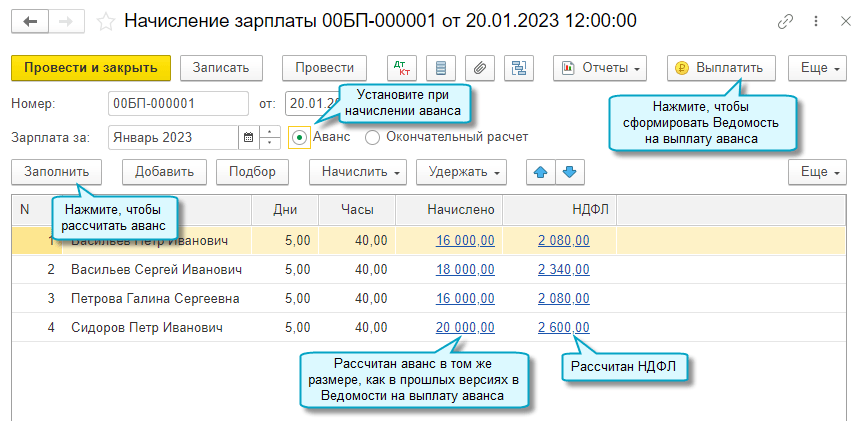
Task: Copy the document link via chain icon
Action: coord(785,21)
